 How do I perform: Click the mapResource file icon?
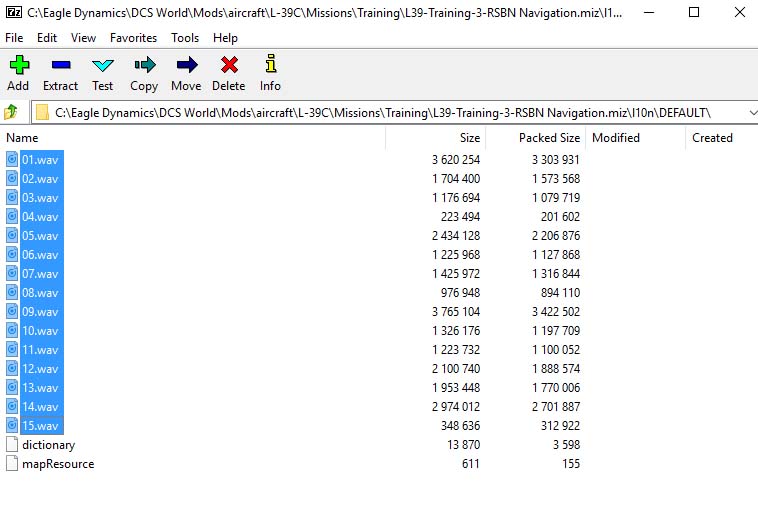point(12,463)
